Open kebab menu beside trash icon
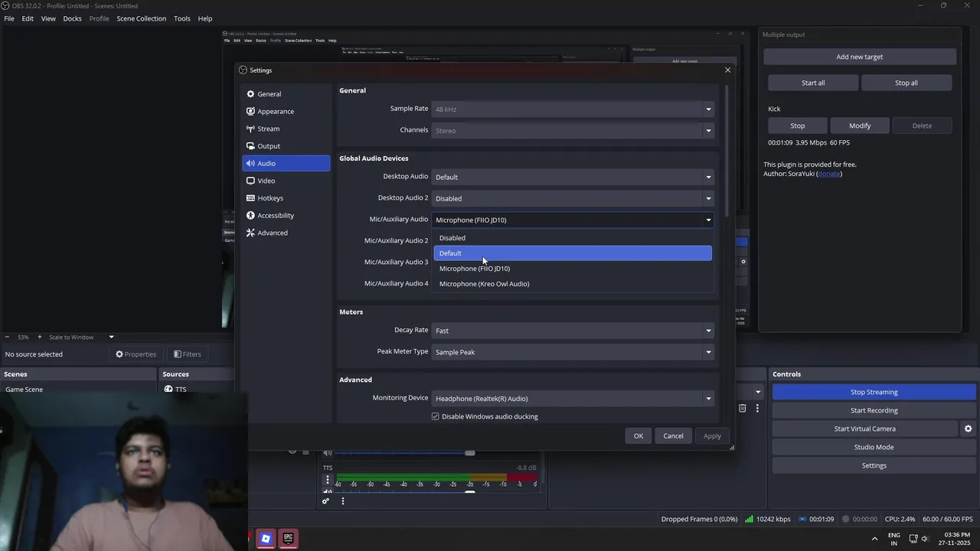 point(757,409)
